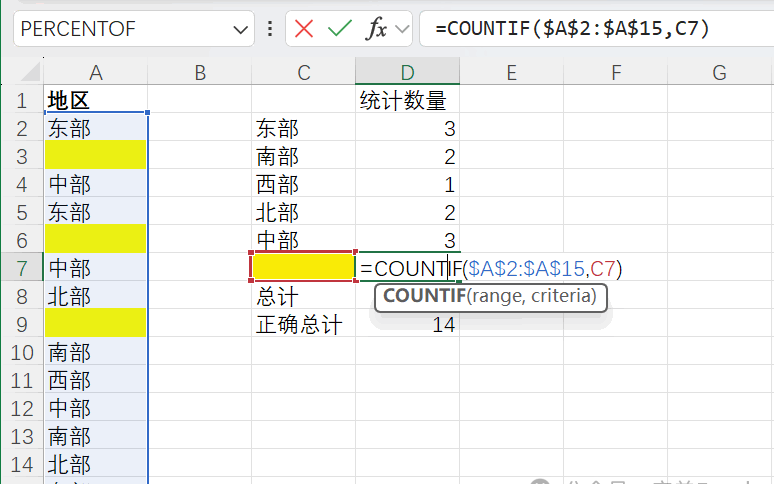Click the 正确总计 label cell
This screenshot has width=774, height=484.
click(x=304, y=324)
